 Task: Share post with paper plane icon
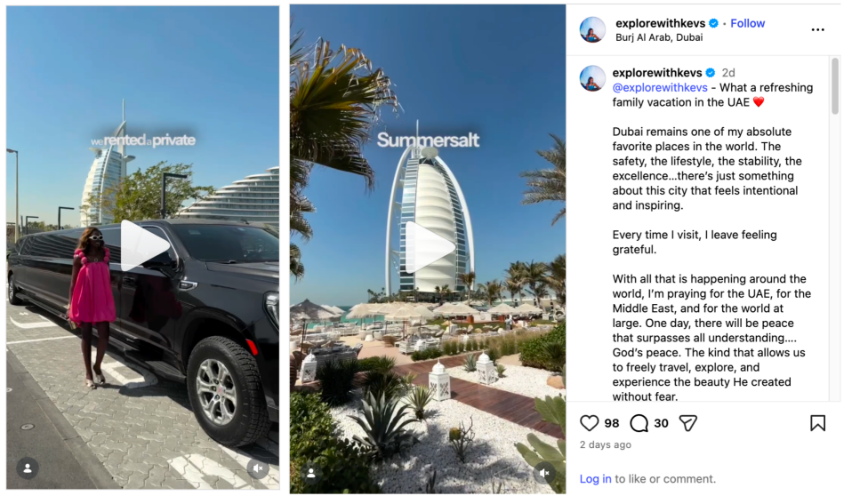687,423
